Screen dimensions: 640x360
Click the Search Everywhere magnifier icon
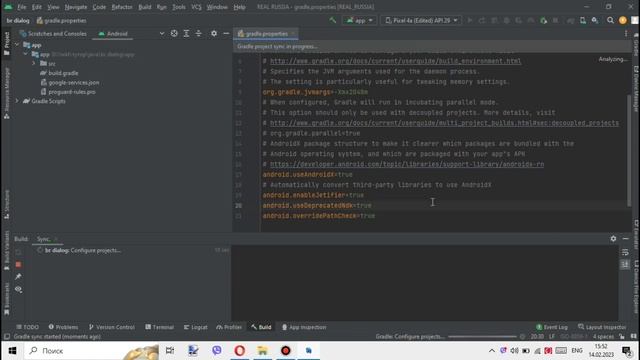click(610, 20)
